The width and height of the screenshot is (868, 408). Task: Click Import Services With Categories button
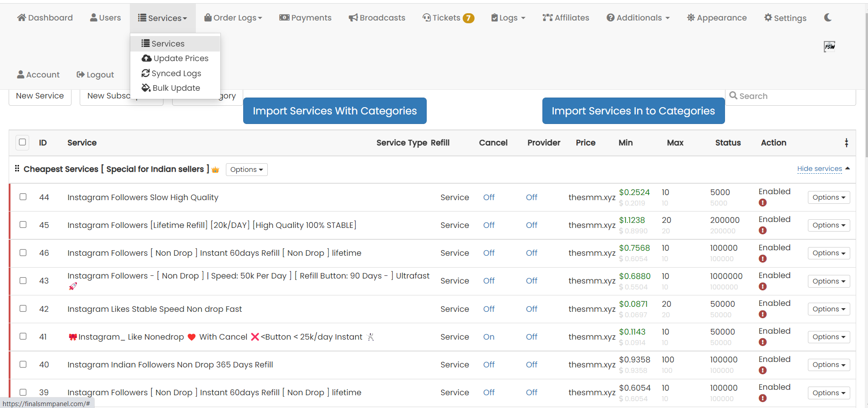(335, 111)
